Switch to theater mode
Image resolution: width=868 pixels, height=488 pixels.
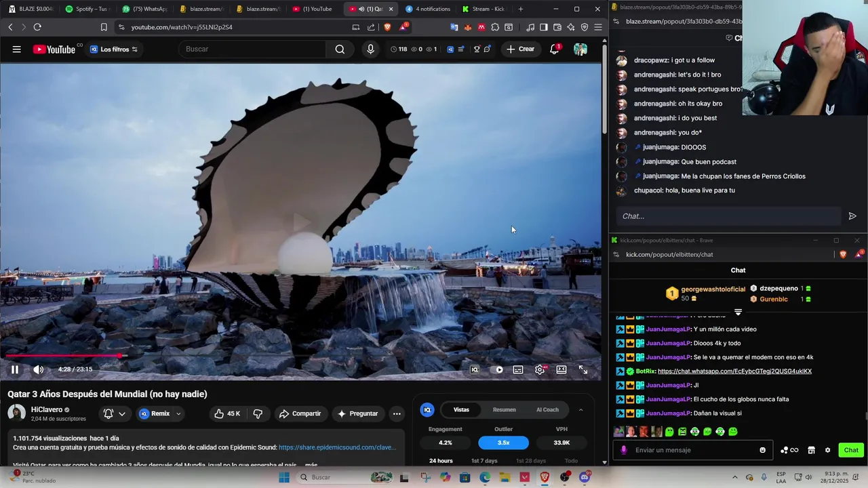click(x=561, y=369)
